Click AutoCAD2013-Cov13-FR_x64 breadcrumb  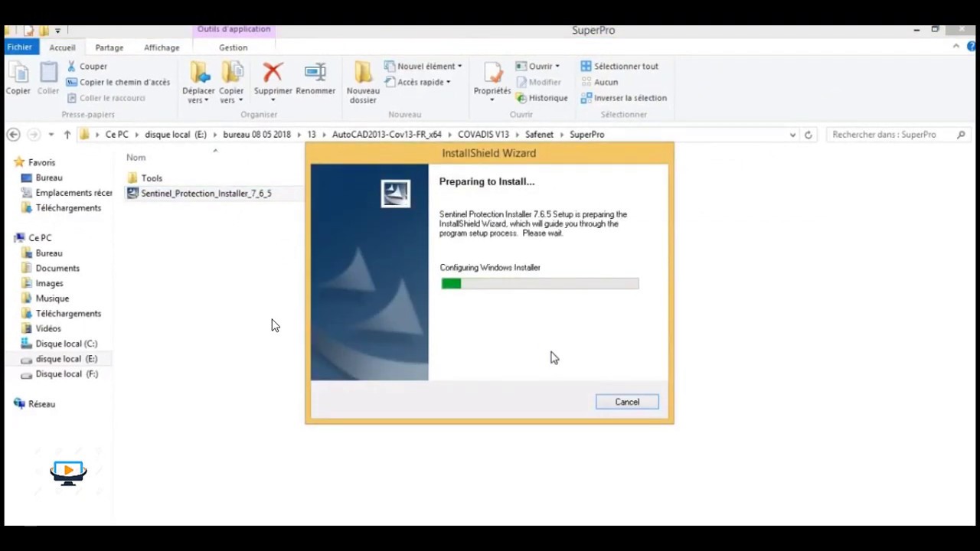pyautogui.click(x=387, y=135)
